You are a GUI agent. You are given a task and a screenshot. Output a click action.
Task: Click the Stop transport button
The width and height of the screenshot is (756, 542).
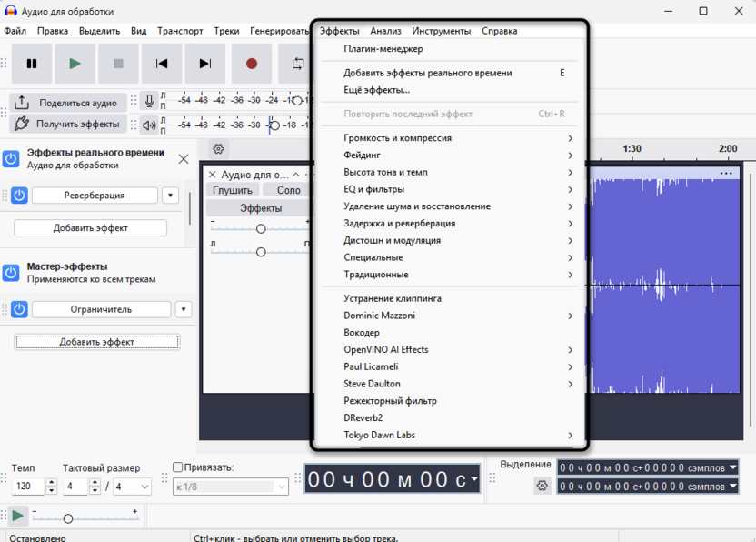[x=118, y=64]
